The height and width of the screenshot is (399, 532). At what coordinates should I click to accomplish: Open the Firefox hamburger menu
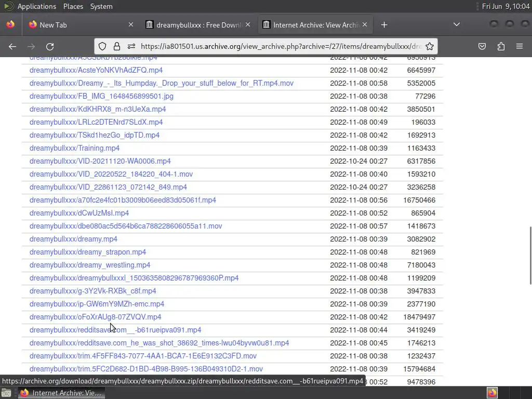(520, 46)
